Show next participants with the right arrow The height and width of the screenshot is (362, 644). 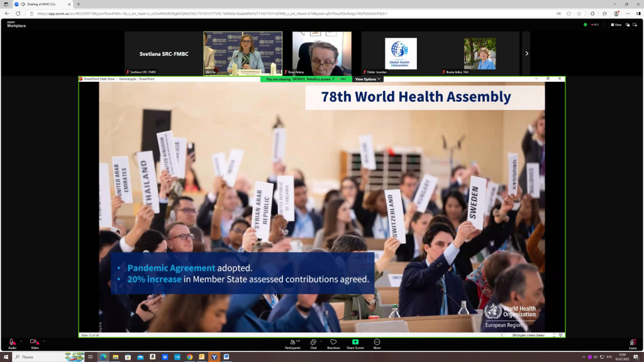pos(526,53)
